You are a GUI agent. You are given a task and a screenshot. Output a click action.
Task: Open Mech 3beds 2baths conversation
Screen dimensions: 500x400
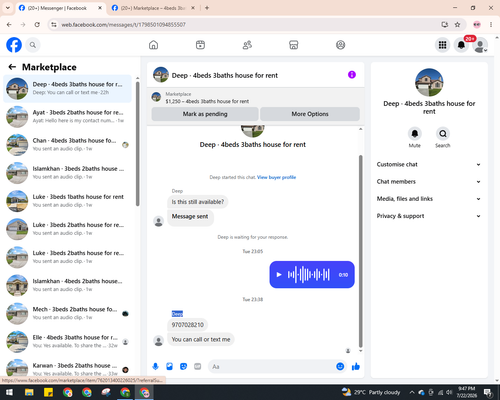(67, 314)
